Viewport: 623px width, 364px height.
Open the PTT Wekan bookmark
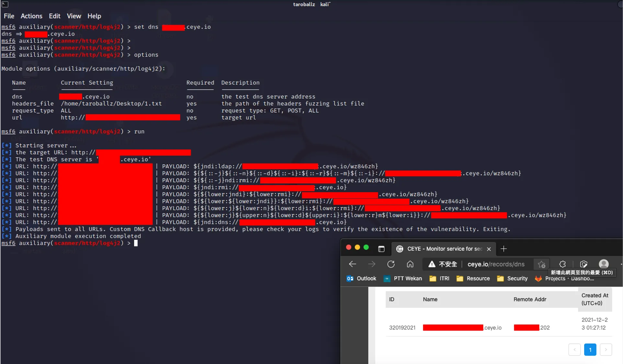coord(403,279)
